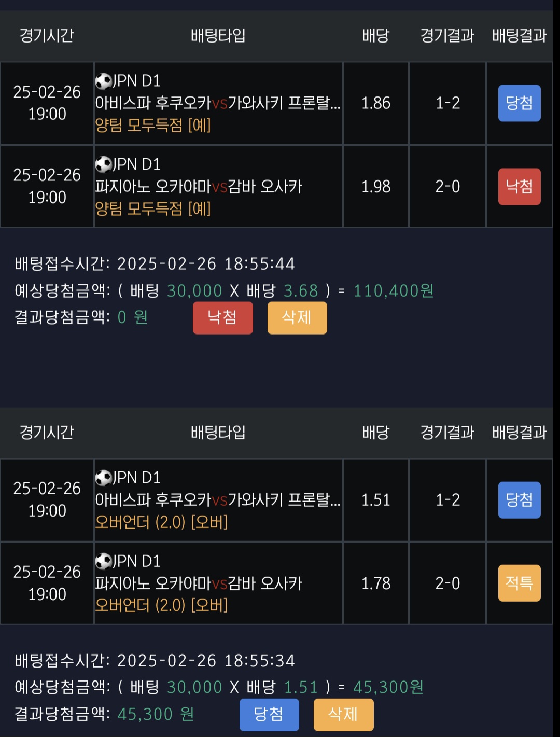Select 양팀 모두득점 [예] text under Avispa Fukuoka match
Viewport: 560px width, 737px height.
point(153,125)
